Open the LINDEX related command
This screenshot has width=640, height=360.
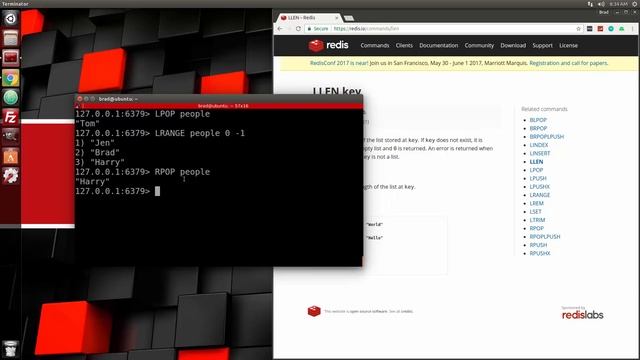(x=539, y=145)
